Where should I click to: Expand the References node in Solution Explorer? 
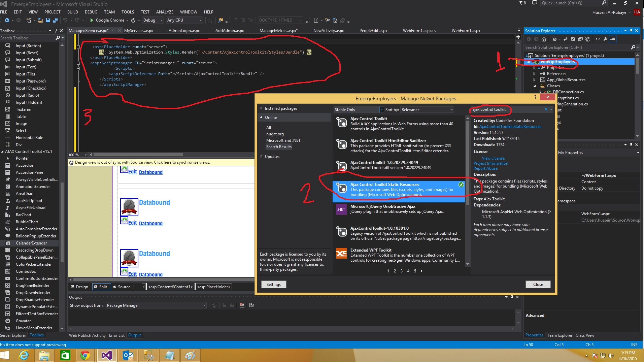coord(534,74)
